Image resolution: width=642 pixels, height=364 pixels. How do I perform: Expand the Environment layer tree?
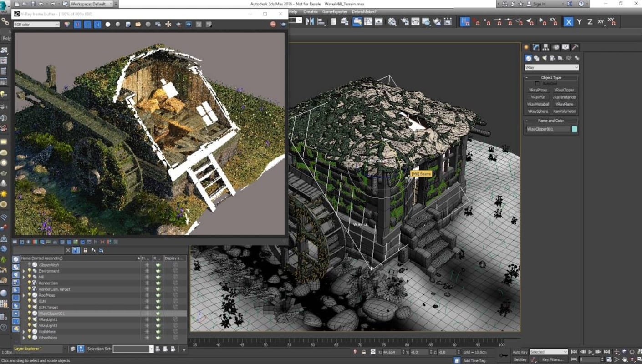24,271
